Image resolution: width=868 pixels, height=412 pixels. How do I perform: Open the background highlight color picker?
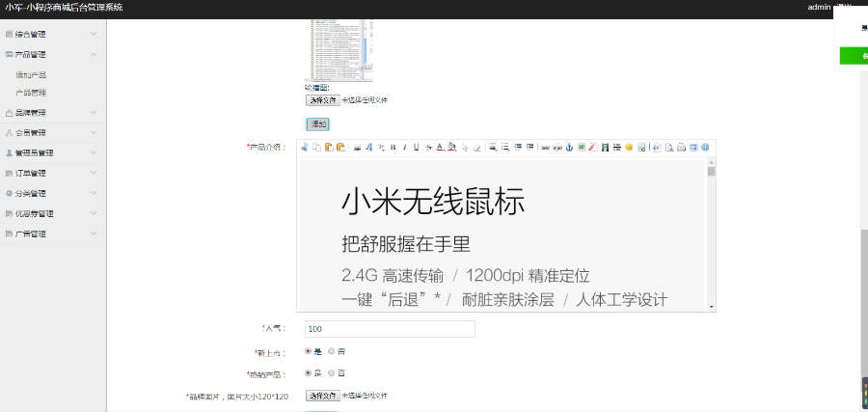(x=451, y=148)
